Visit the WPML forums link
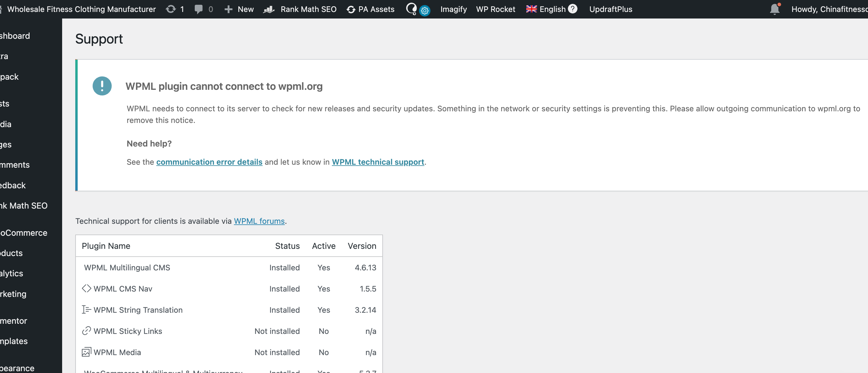Screen dimensions: 868x373 (x=259, y=221)
